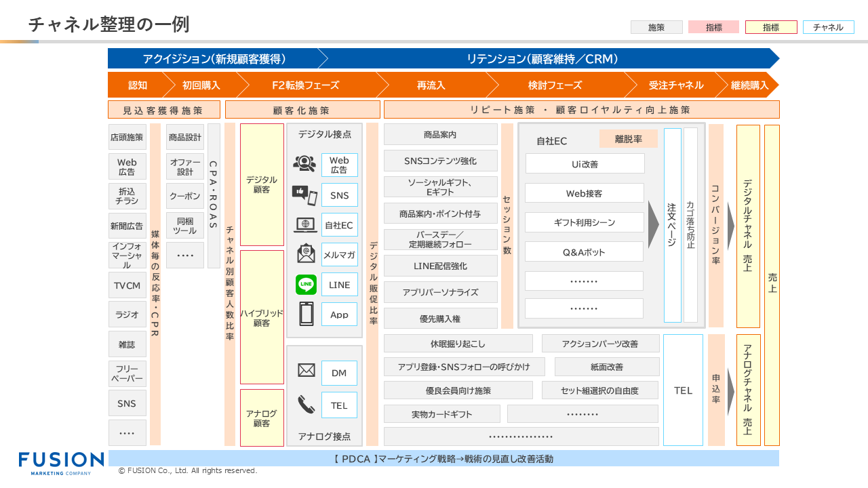868x488 pixels.
Task: Click the envelope @ icon next to メルマガ
Action: coord(306,253)
